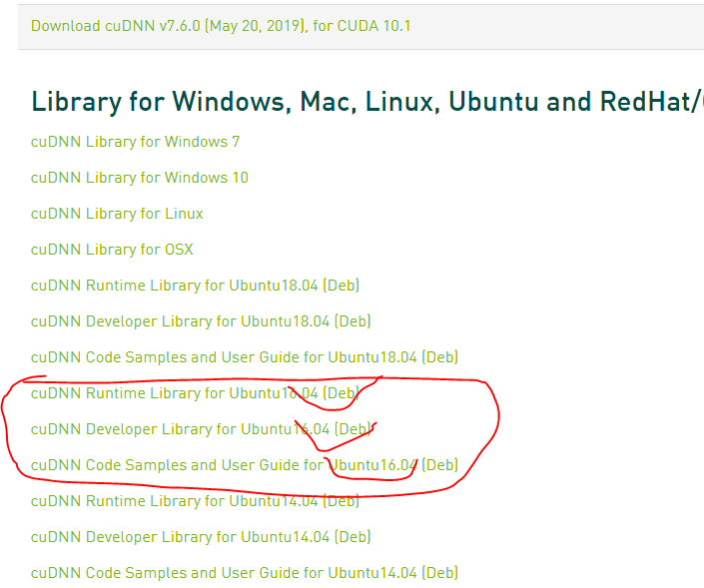Open Code Samples and User Guide for Ubuntu18.04

(x=245, y=357)
